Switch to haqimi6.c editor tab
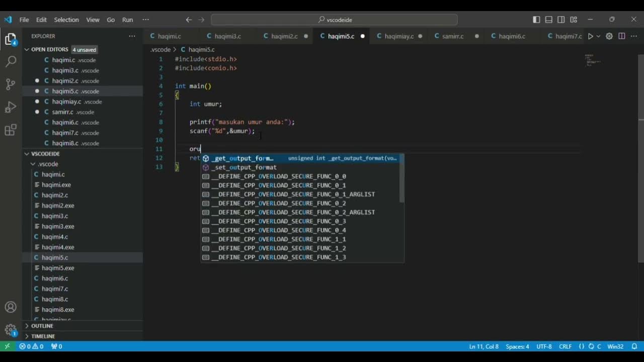 (x=512, y=36)
